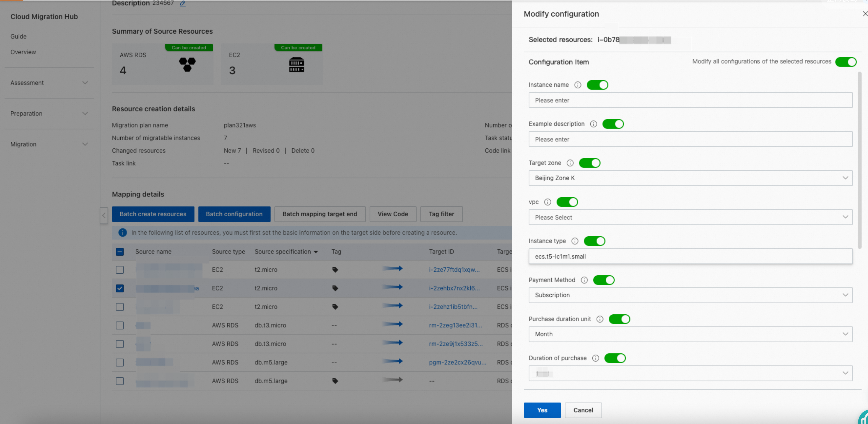
Task: Click the Instance name input field
Action: tap(690, 100)
